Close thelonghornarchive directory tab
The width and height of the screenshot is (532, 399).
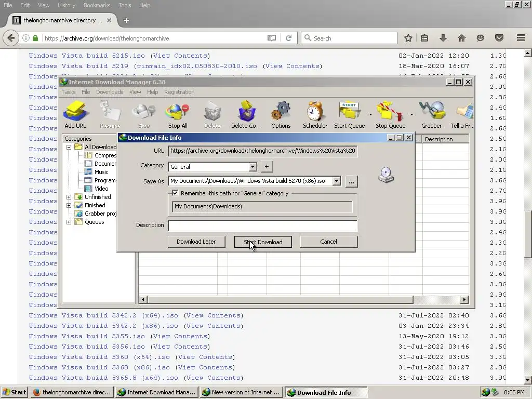(109, 20)
